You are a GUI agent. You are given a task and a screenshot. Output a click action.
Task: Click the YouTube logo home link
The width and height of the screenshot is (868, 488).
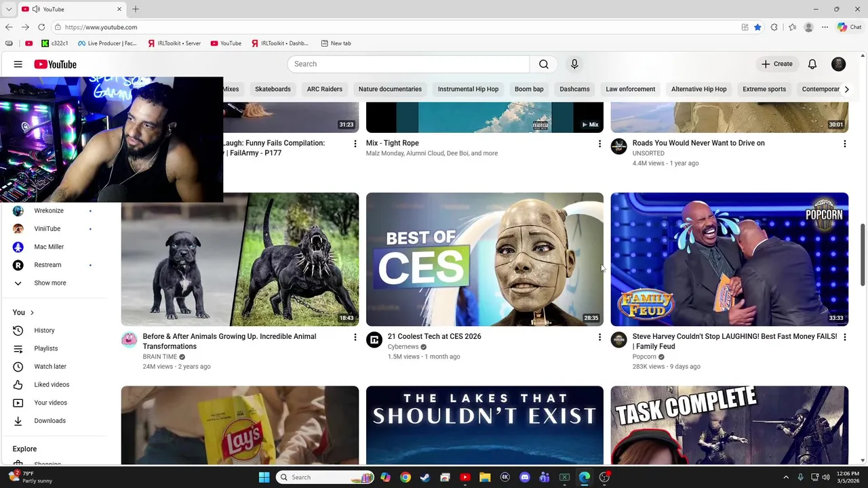(55, 64)
